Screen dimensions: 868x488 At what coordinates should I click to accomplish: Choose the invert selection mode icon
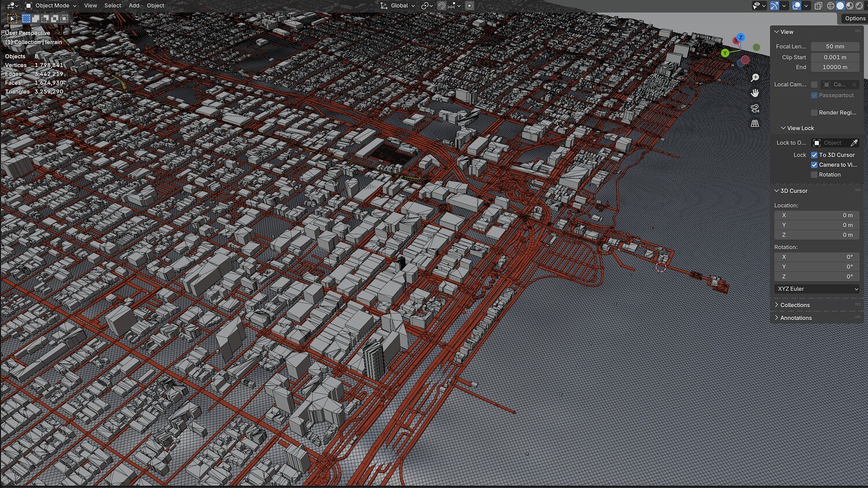click(x=54, y=19)
